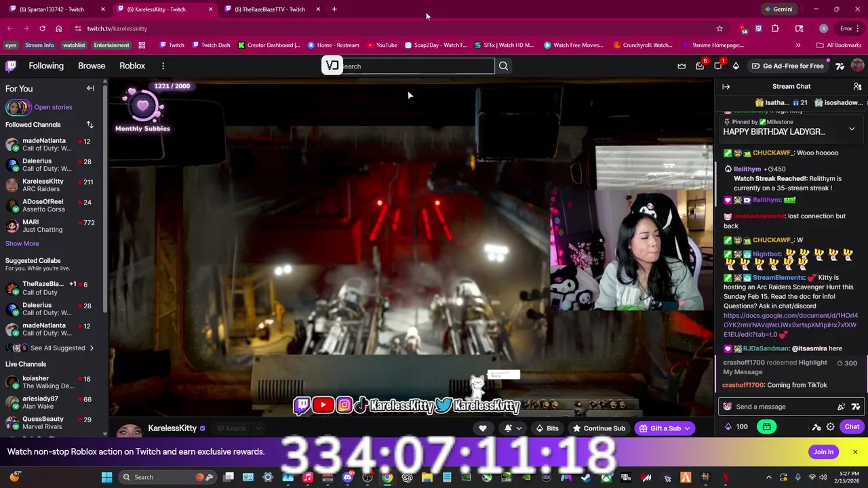Image resolution: width=868 pixels, height=488 pixels.
Task: Show more followed channels
Action: point(22,243)
